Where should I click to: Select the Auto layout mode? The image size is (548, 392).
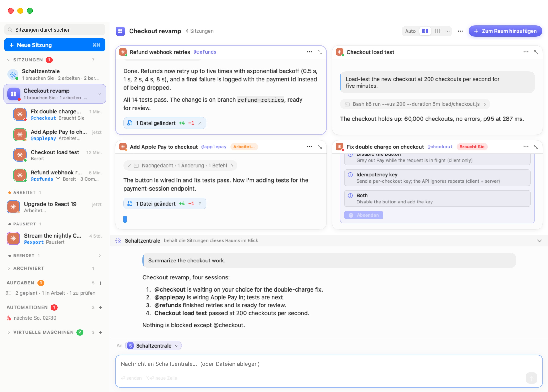[x=410, y=31]
